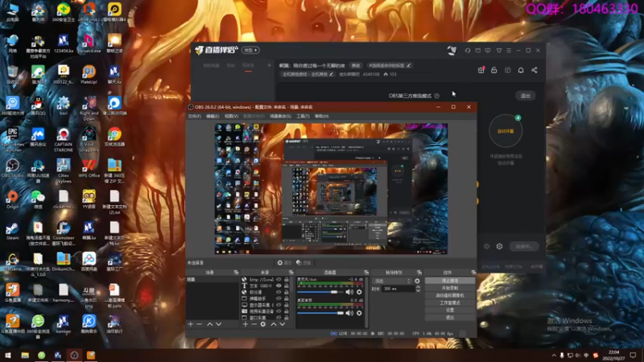Increase transition duration with up arrow
Screen dimensions: 644x362
coord(418,287)
